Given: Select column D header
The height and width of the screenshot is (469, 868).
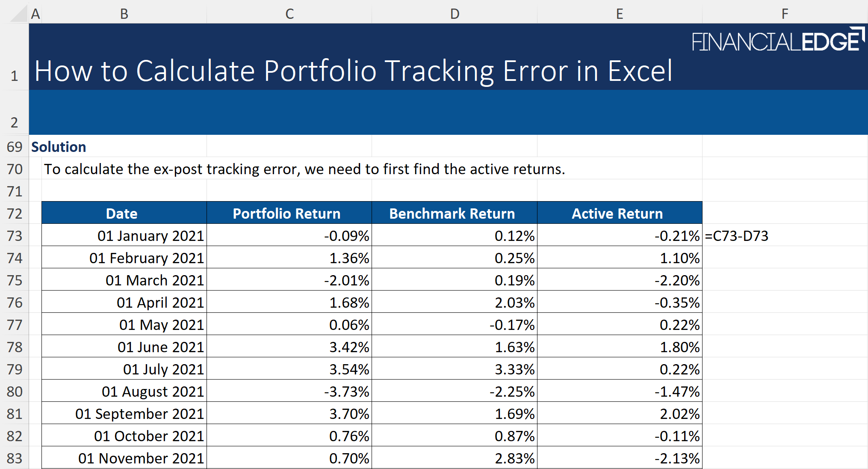Looking at the screenshot, I should click(x=455, y=14).
